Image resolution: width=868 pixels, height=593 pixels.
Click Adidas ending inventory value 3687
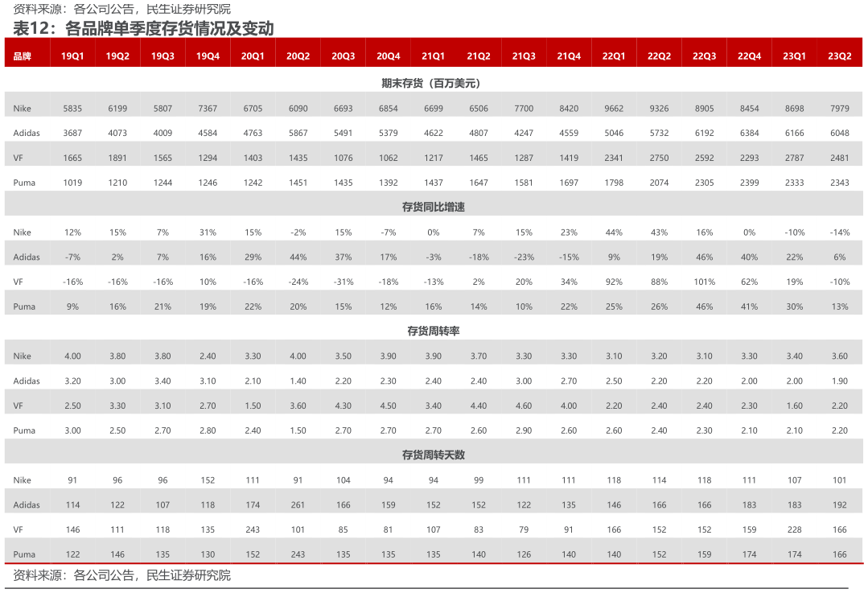pos(72,133)
